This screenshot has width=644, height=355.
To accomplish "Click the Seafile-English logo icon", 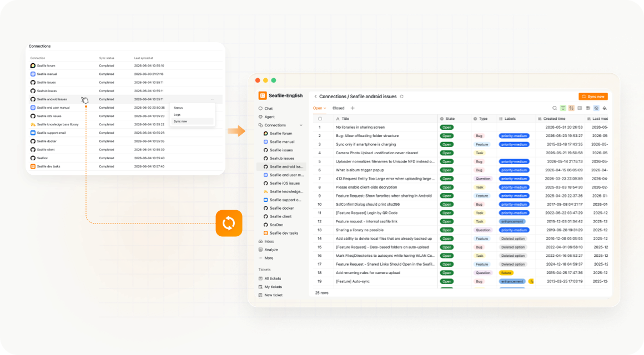I will coord(263,95).
